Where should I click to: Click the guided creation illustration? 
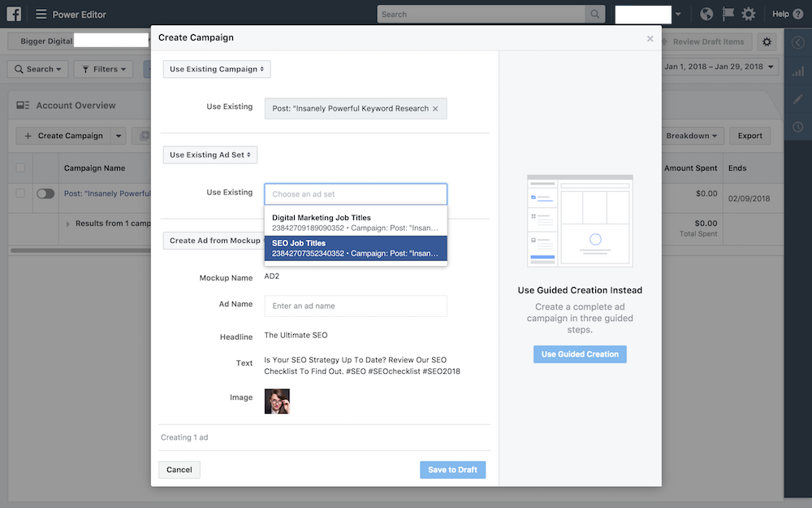pos(580,221)
